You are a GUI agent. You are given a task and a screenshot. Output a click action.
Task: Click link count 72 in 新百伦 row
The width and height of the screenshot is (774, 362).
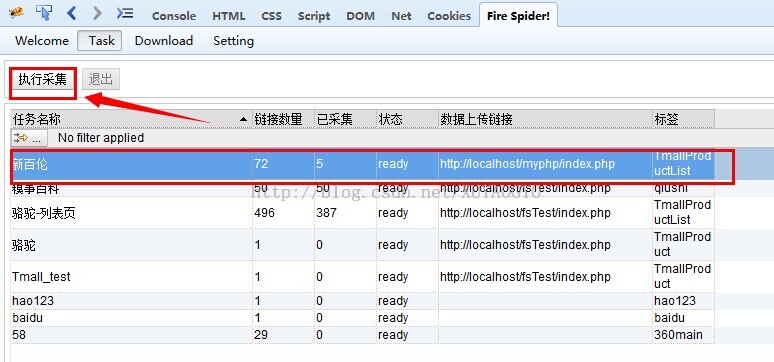(283, 164)
